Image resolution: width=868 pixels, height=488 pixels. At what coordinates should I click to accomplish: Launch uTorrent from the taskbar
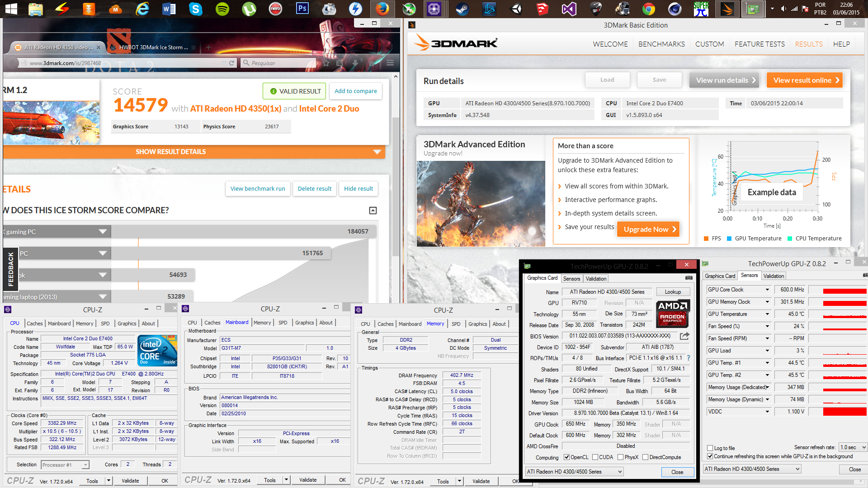(249, 9)
